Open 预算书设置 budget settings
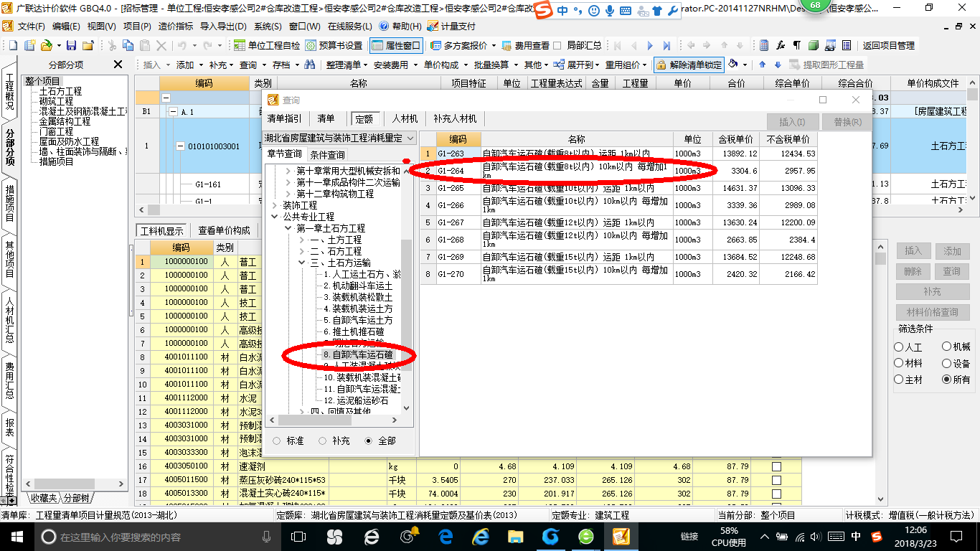Screen dimensions: 980x551 click(334, 45)
